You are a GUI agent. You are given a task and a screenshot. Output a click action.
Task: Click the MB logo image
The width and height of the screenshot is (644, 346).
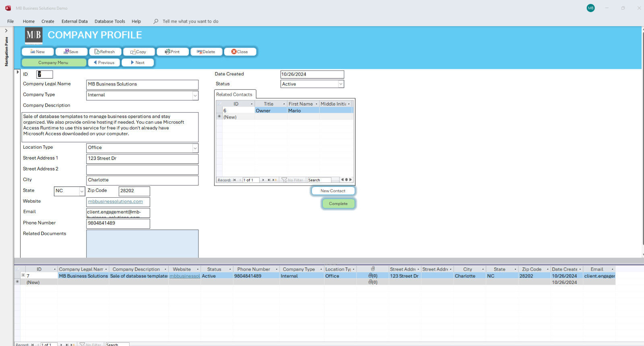(x=33, y=35)
